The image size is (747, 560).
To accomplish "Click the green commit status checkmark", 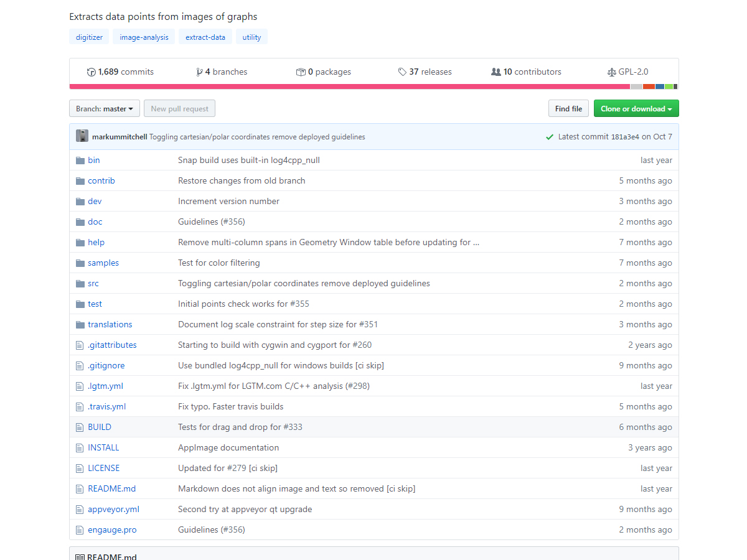I will [550, 137].
